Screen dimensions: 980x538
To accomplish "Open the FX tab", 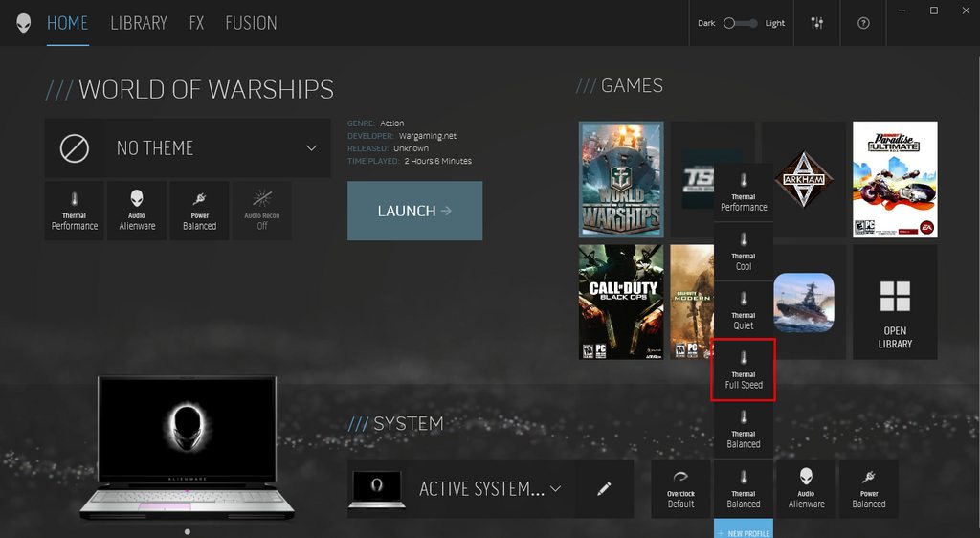I will tap(196, 23).
